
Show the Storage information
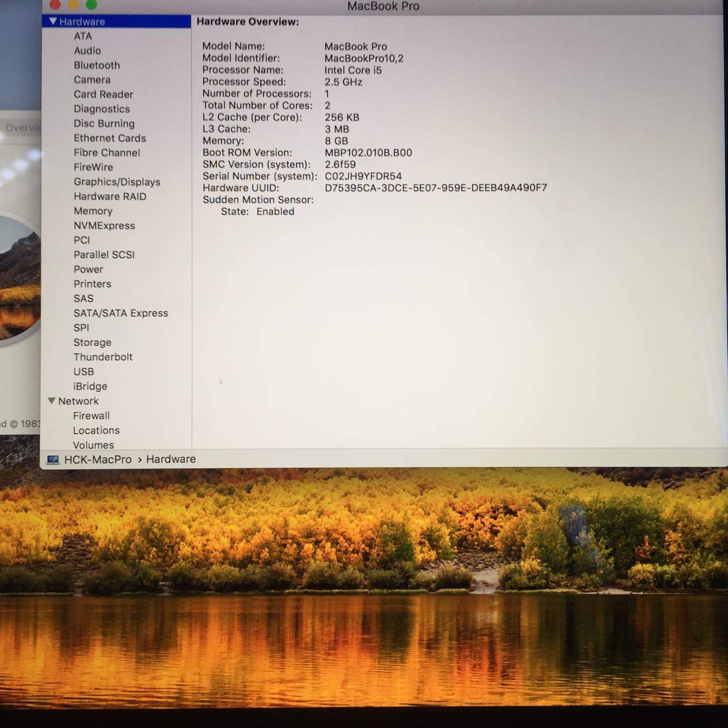click(x=92, y=342)
